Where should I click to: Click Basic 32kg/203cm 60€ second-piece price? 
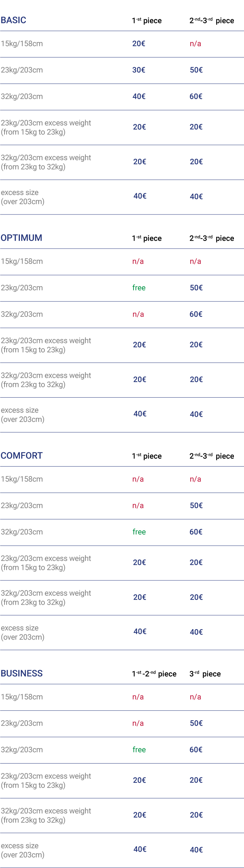pos(196,96)
